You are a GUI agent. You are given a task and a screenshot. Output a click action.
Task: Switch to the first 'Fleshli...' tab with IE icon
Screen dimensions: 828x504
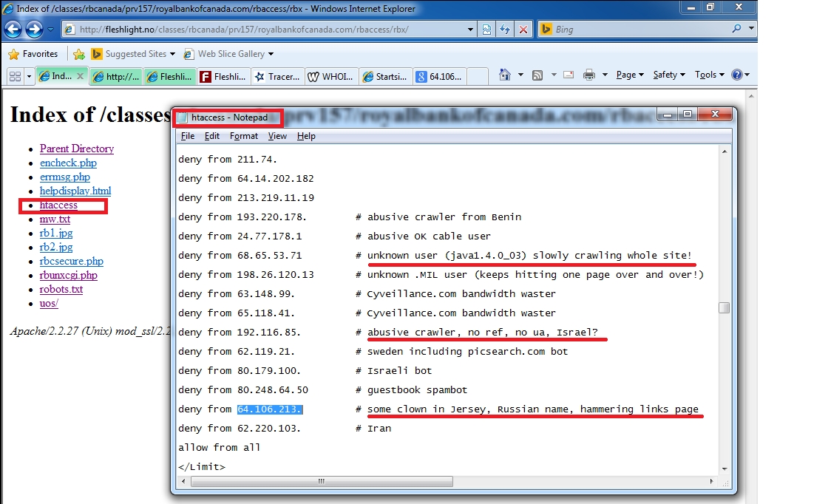tap(169, 77)
